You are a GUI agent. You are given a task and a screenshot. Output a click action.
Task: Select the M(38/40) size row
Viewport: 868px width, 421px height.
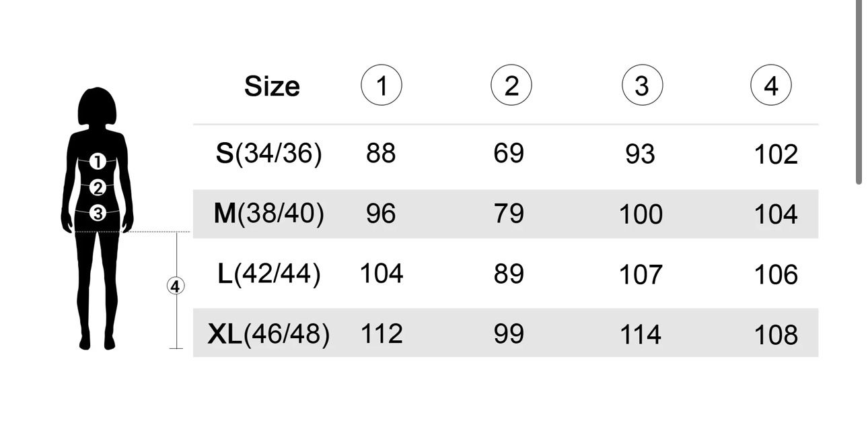(x=505, y=214)
